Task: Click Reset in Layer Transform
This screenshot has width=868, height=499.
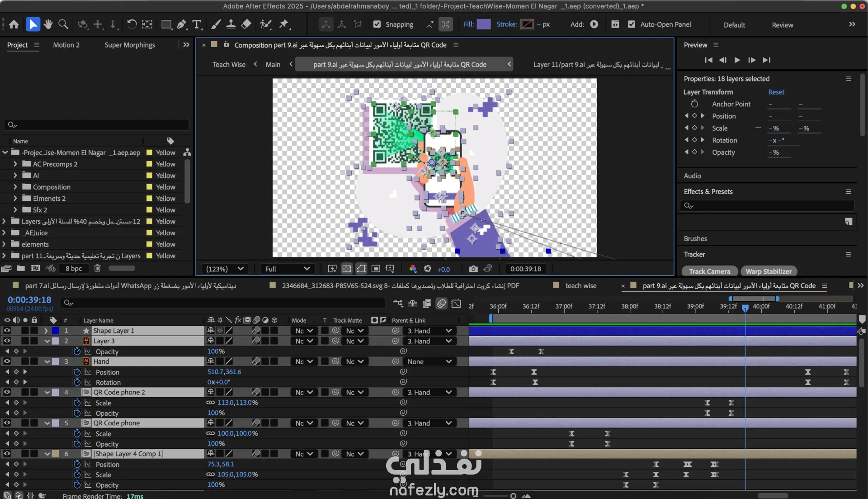Action: pos(776,92)
